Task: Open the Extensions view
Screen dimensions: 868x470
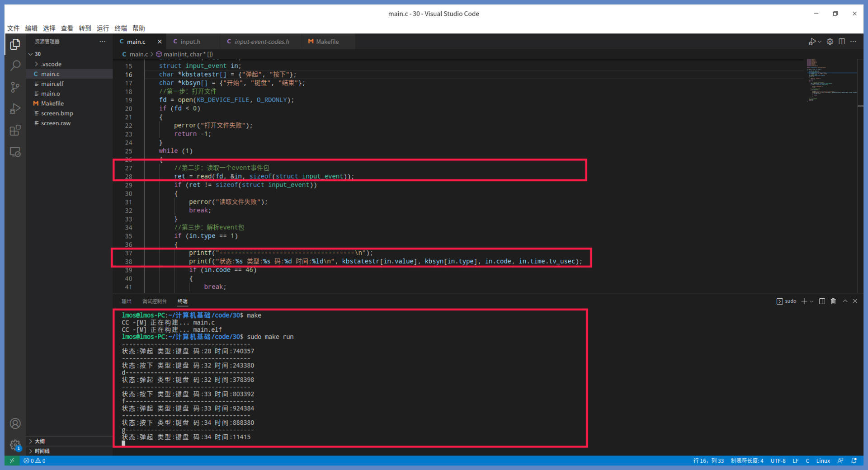Action: pyautogui.click(x=15, y=131)
